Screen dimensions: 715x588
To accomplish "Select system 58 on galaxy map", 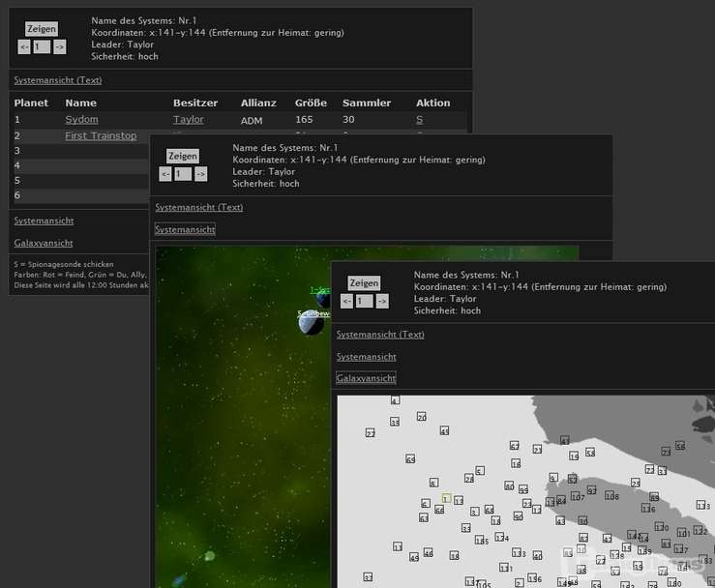I will point(590,453).
